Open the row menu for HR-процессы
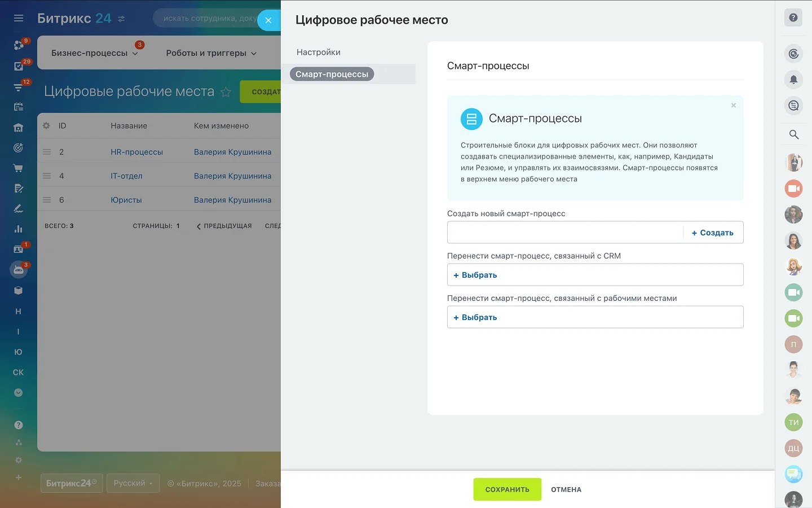This screenshot has height=508, width=812. click(x=47, y=152)
